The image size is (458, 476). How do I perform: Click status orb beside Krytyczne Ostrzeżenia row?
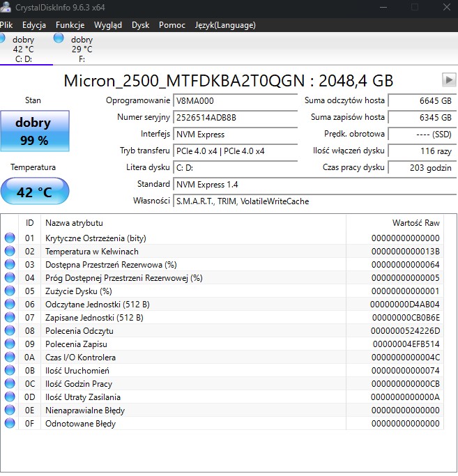coord(10,238)
